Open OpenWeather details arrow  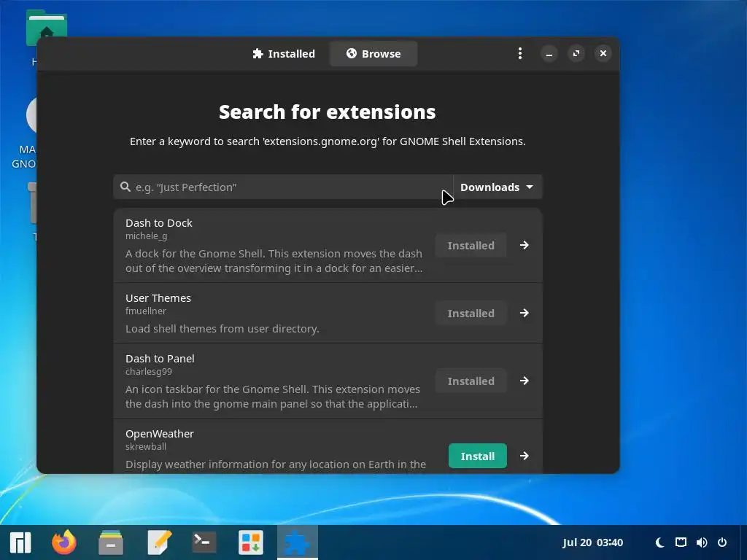tap(524, 456)
